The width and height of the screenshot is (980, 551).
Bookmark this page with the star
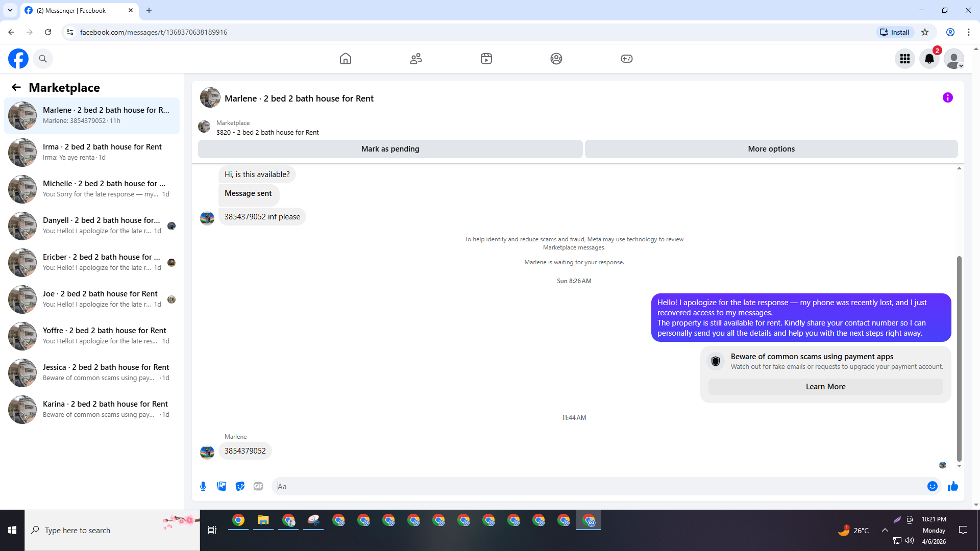925,32
